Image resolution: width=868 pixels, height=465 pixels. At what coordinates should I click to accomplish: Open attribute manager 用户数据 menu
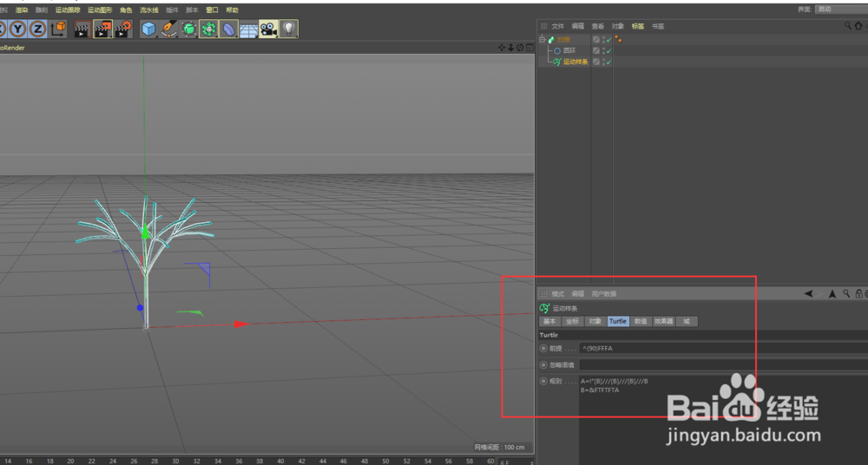coord(604,294)
